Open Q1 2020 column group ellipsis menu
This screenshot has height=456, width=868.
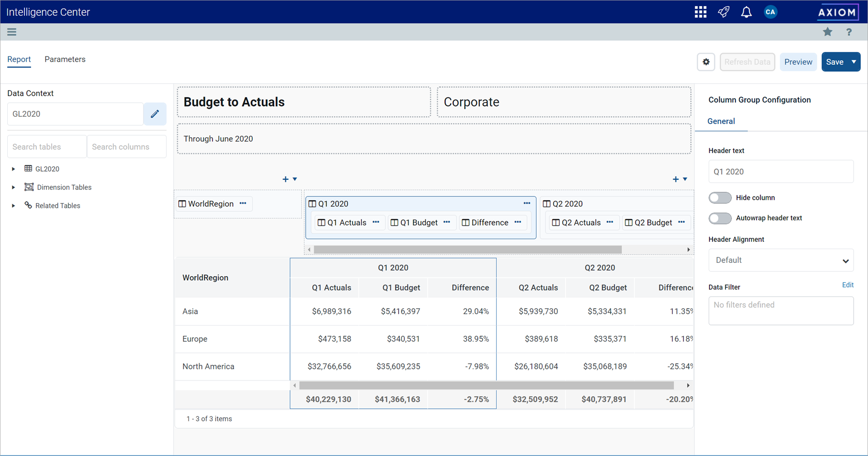tap(527, 204)
